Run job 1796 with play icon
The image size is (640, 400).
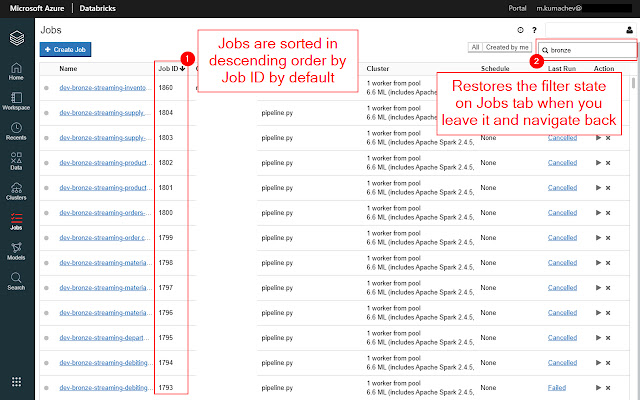coord(598,313)
